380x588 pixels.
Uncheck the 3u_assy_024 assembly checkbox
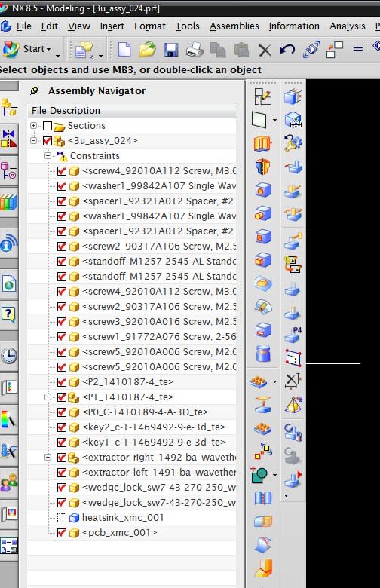47,141
